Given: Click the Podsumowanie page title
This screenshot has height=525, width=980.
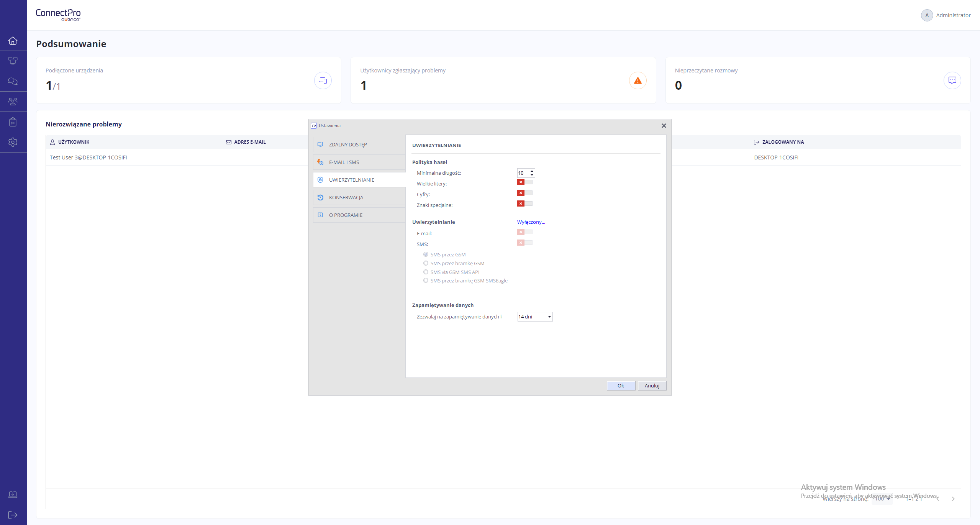Looking at the screenshot, I should pos(71,44).
